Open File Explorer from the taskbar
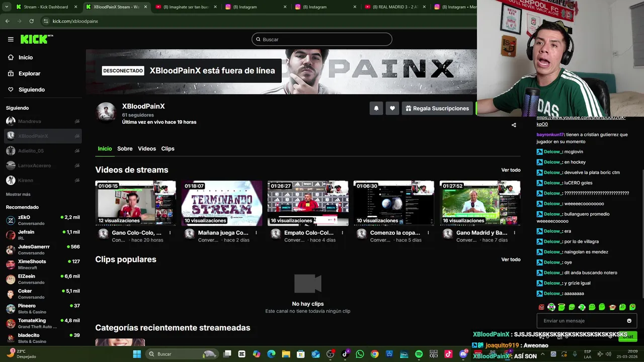Viewport: 644px width, 362px height. pos(286,354)
